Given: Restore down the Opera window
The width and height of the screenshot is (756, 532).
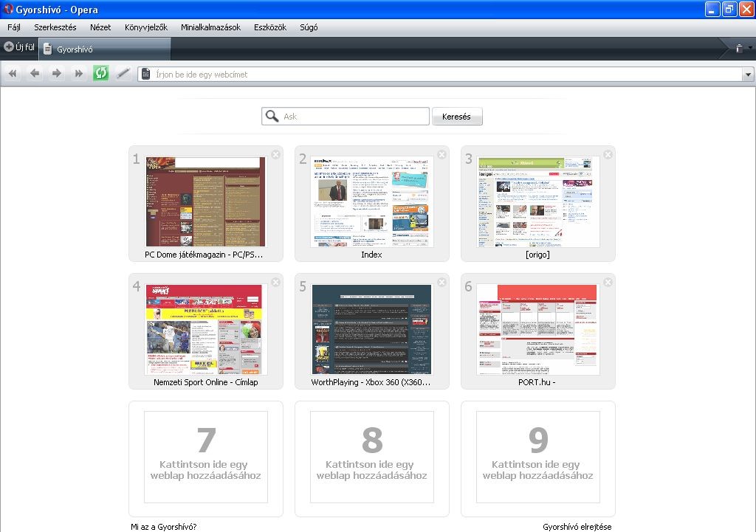Looking at the screenshot, I should point(729,9).
